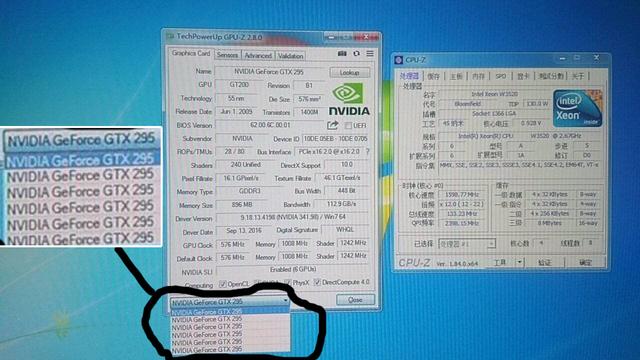
Task: Expand the arrow next to 工具 in CPU-Z
Action: 520,262
